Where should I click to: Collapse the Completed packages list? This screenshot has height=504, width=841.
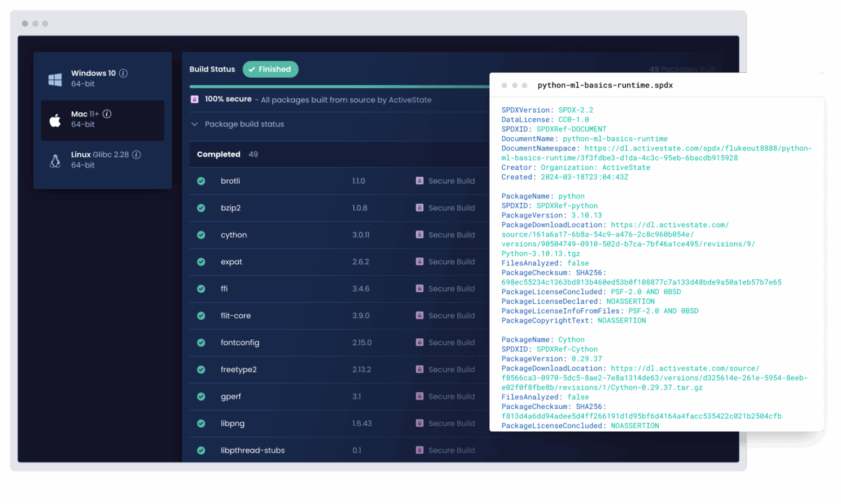(x=218, y=154)
